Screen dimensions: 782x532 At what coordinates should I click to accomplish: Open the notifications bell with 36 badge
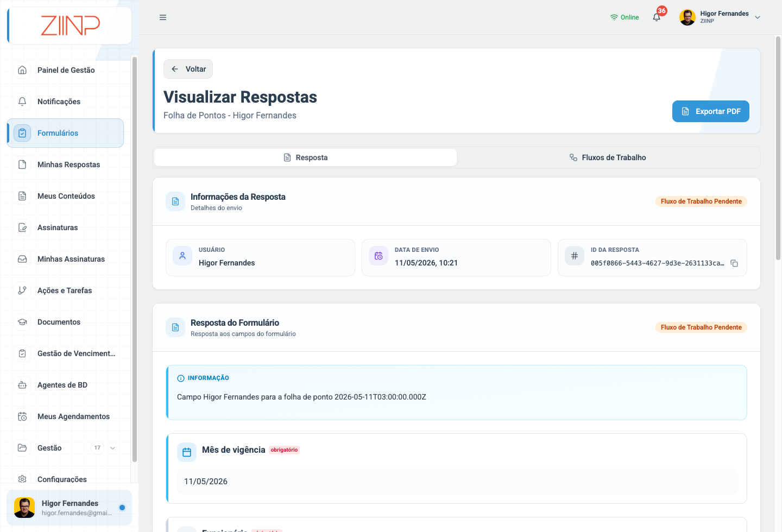(x=657, y=17)
